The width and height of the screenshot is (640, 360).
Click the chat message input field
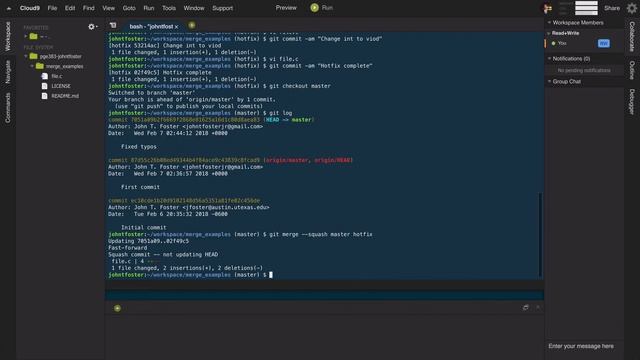coord(584,346)
